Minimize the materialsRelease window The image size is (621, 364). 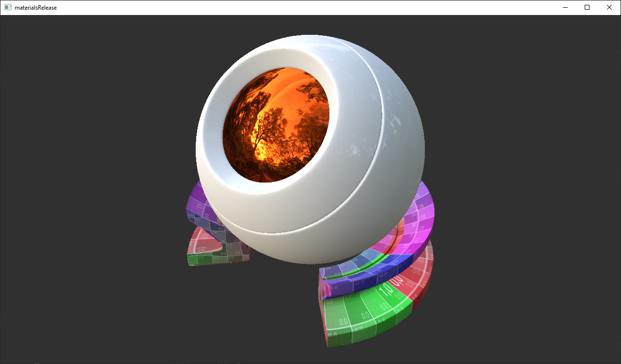tap(565, 7)
